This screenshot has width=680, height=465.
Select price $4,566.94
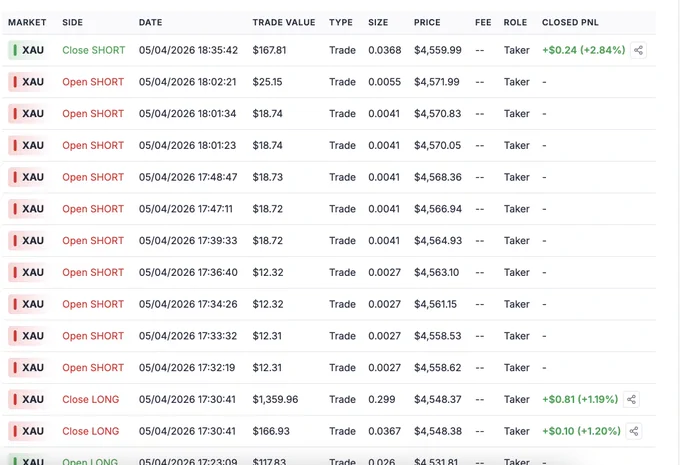point(438,209)
